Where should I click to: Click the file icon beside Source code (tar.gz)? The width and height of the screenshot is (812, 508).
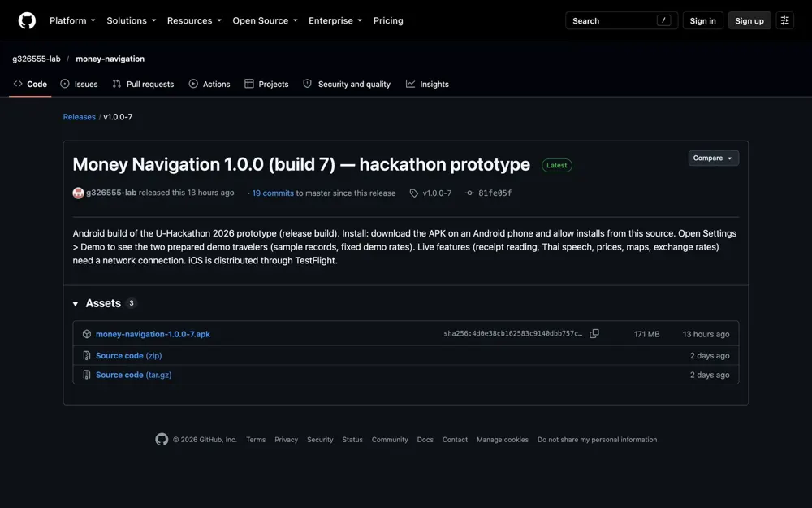pyautogui.click(x=87, y=375)
